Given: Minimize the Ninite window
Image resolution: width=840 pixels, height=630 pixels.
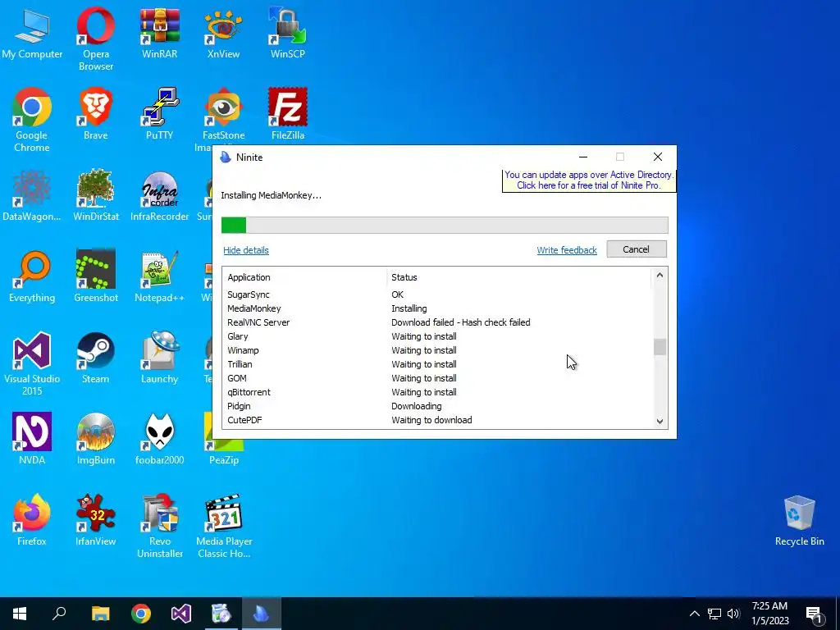Looking at the screenshot, I should pyautogui.click(x=583, y=157).
